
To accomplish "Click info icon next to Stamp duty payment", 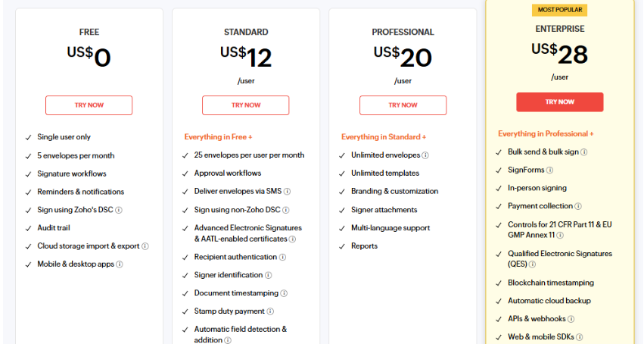I will 270,311.
